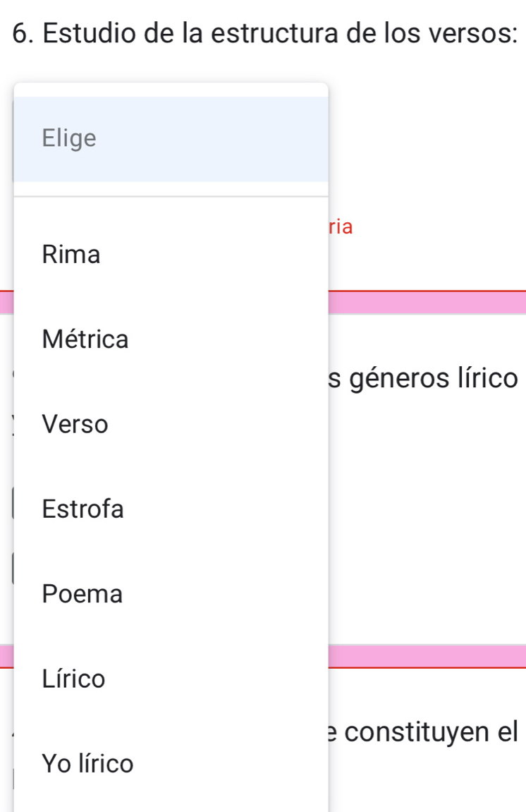Select Poema from the options
The image size is (526, 812).
(82, 594)
